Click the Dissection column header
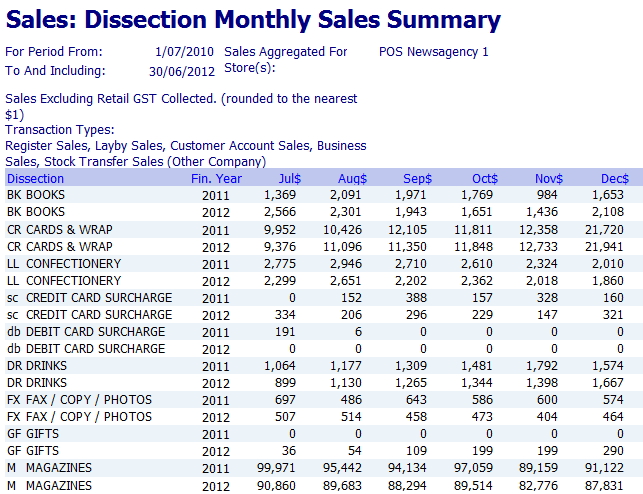Image resolution: width=643 pixels, height=494 pixels. coord(35,179)
